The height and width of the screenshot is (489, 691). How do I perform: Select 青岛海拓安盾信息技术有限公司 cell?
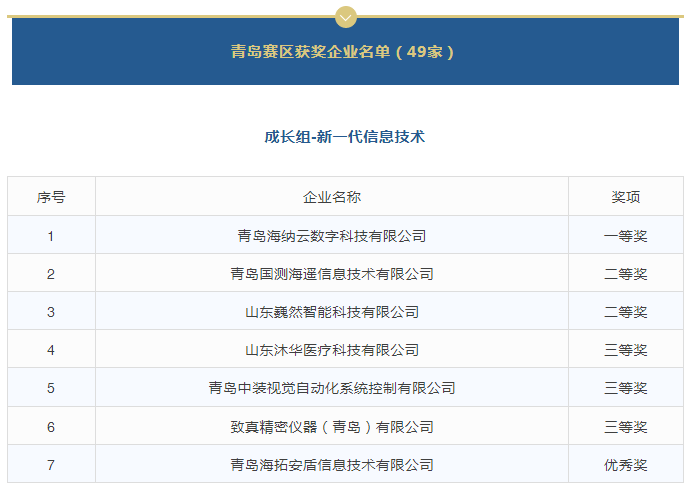pos(332,464)
